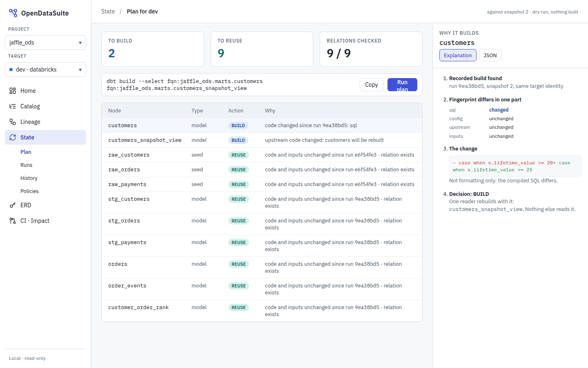The height and width of the screenshot is (368, 588).
Task: Click the BUILD badge for customers
Action: click(x=238, y=126)
